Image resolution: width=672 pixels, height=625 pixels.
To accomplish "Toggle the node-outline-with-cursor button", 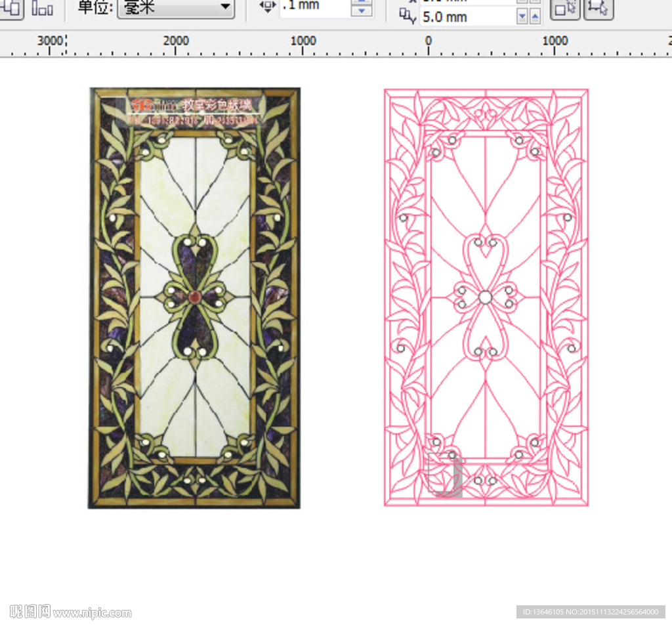I will (x=598, y=8).
